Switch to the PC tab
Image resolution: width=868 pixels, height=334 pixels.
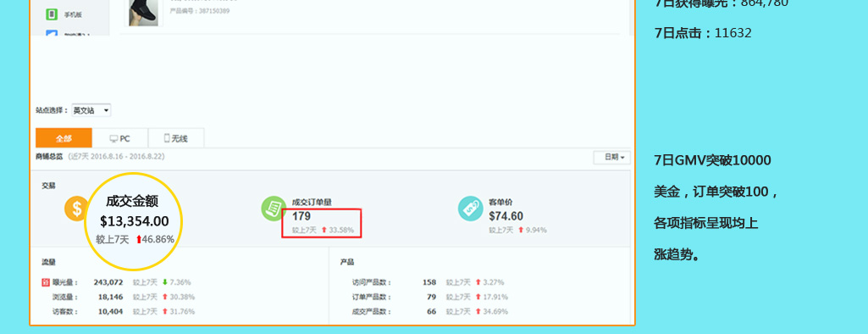[x=120, y=138]
